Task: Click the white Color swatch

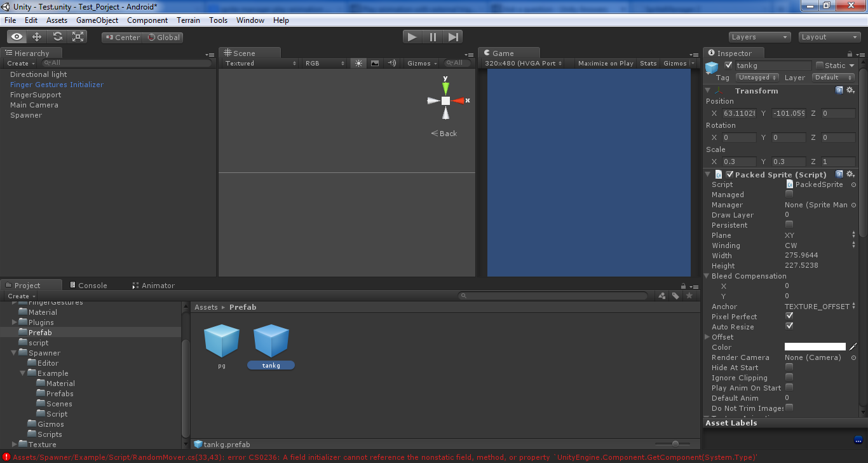Action: pos(815,347)
